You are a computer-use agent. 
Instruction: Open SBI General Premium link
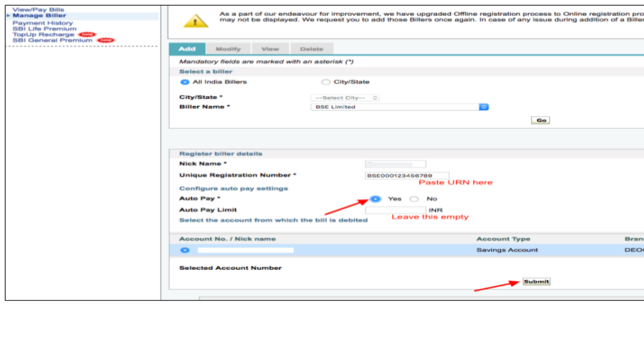tap(53, 40)
